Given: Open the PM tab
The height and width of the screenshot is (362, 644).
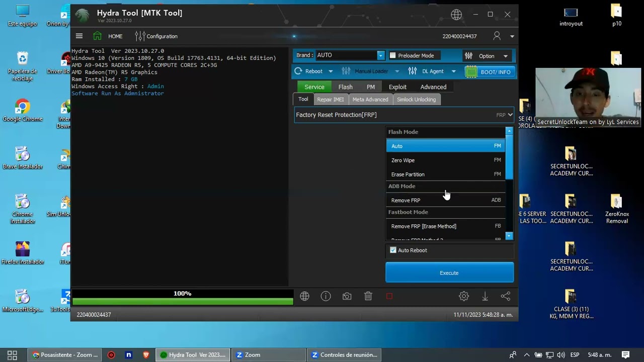Looking at the screenshot, I should coord(371,87).
